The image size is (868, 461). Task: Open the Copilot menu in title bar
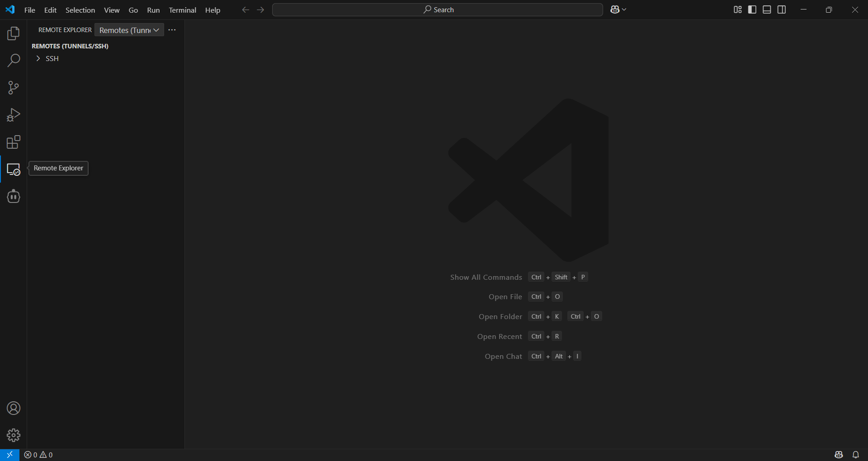618,9
